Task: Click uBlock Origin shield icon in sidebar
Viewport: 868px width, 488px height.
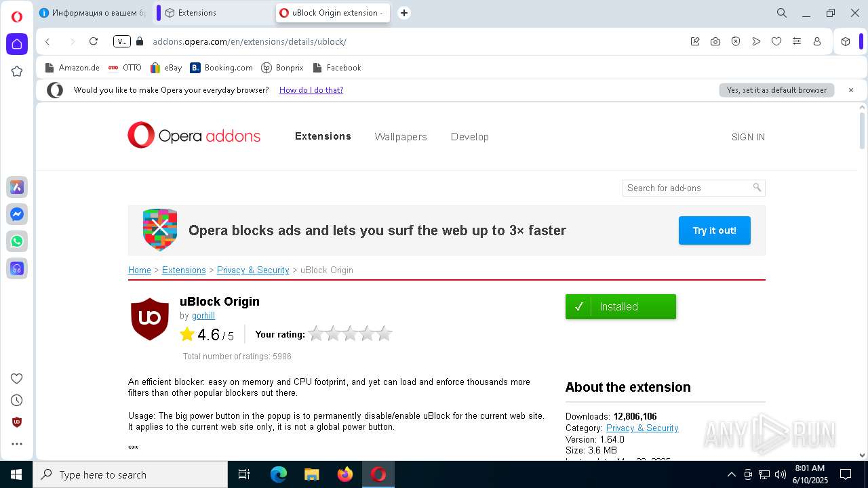Action: tap(17, 422)
